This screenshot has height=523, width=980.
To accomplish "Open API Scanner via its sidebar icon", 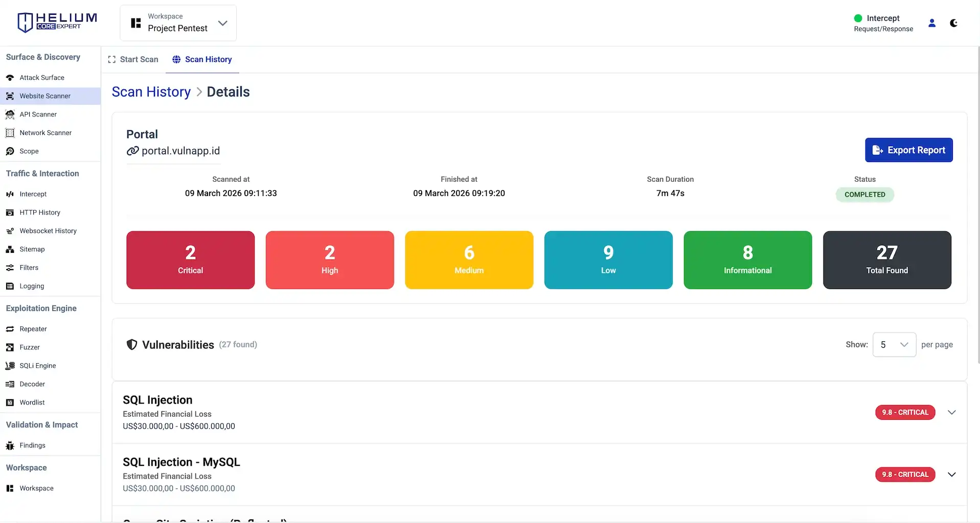I will pyautogui.click(x=10, y=114).
